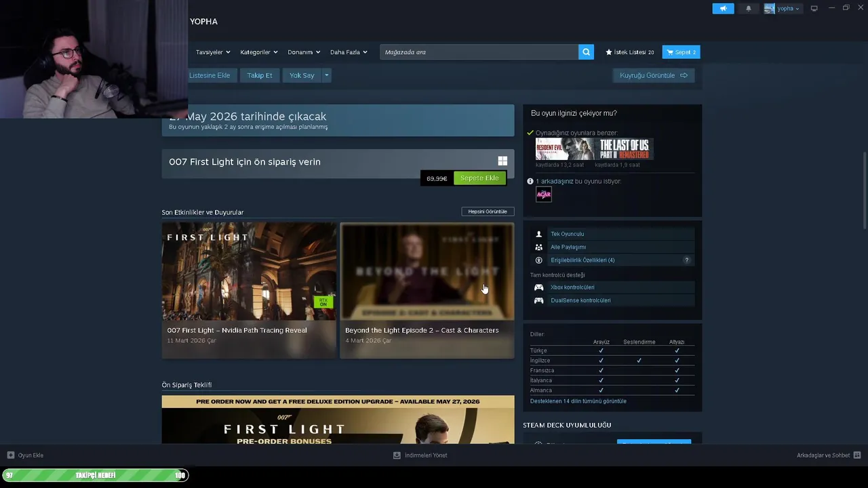The image size is (868, 488).
Task: Click the downloads manager icon
Action: [397, 455]
